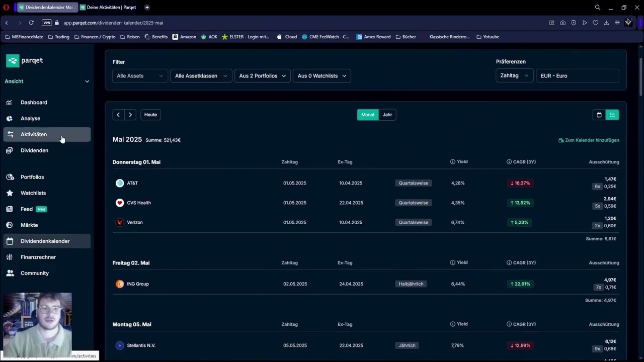This screenshot has width=644, height=362.
Task: Expand the Aus 2 Portfolios dropdown
Action: pos(263,76)
